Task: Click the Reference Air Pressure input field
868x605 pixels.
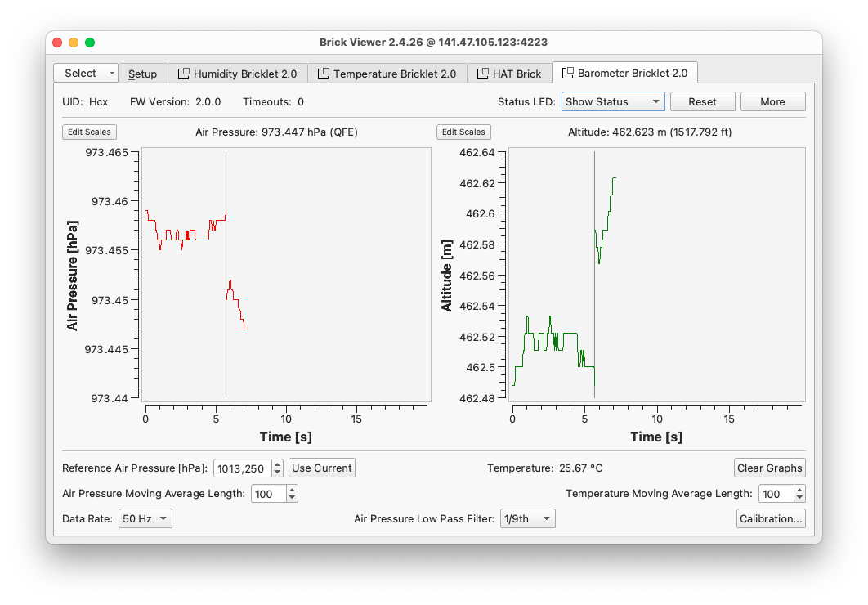Action: (x=243, y=468)
